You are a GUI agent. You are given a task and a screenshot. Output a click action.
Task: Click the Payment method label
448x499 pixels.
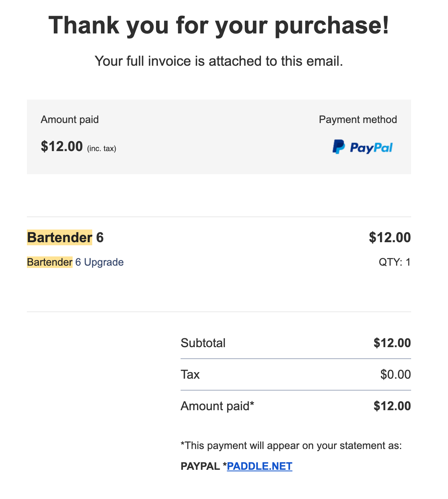[358, 120]
